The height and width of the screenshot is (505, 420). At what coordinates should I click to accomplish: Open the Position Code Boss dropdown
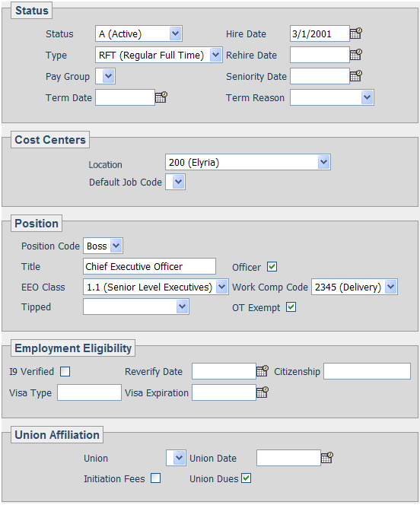tap(103, 246)
